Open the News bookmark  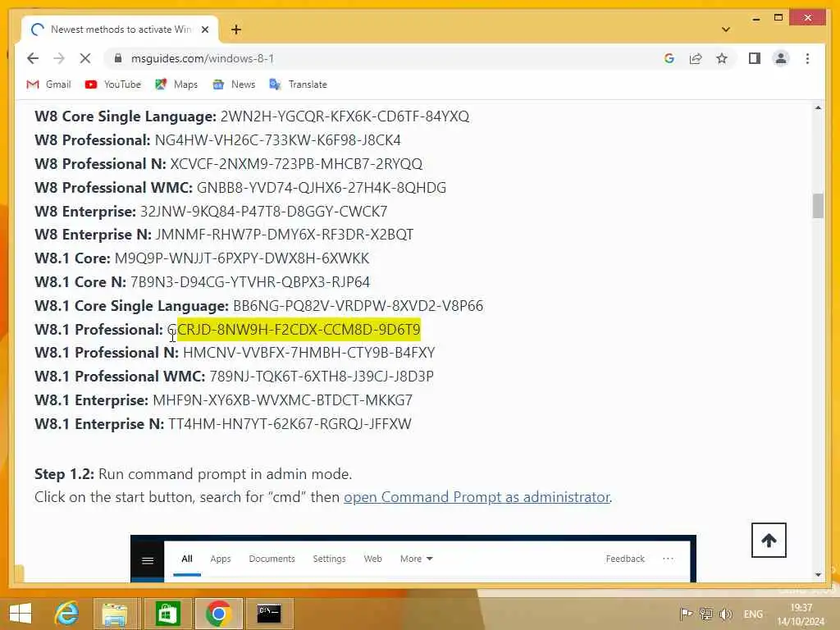coord(234,84)
